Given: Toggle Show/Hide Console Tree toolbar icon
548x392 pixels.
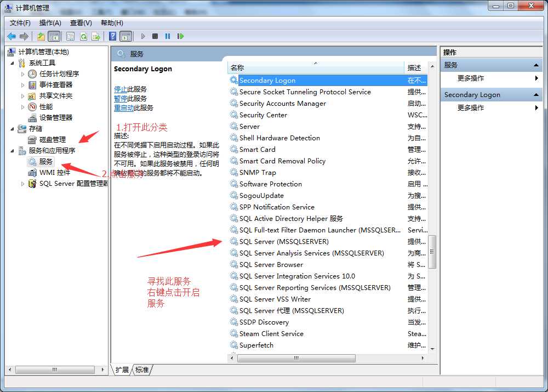Looking at the screenshot, I should 54,36.
